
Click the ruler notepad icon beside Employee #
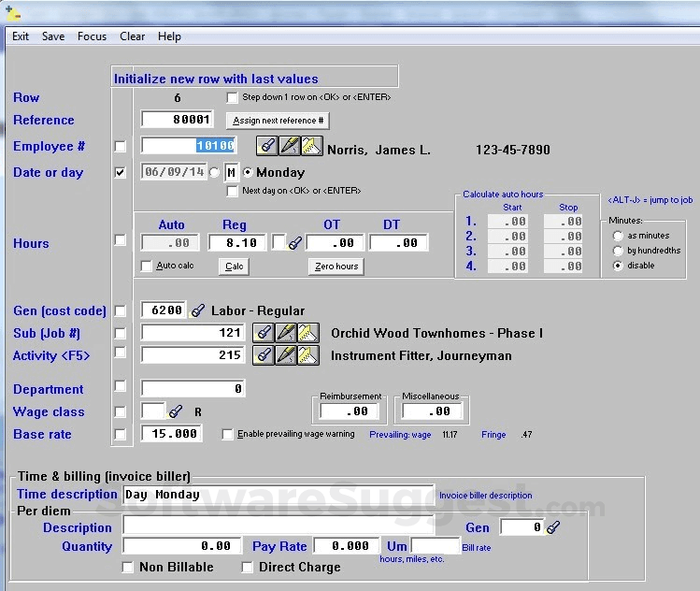click(x=311, y=146)
